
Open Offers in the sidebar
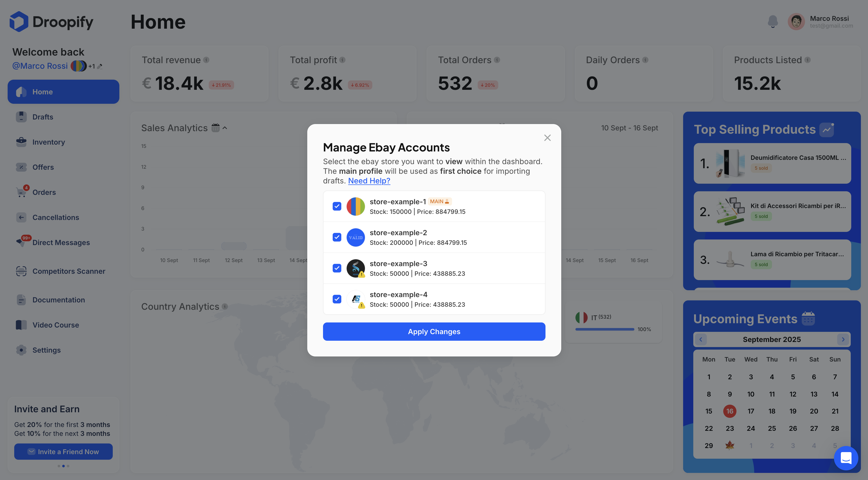pos(63,167)
